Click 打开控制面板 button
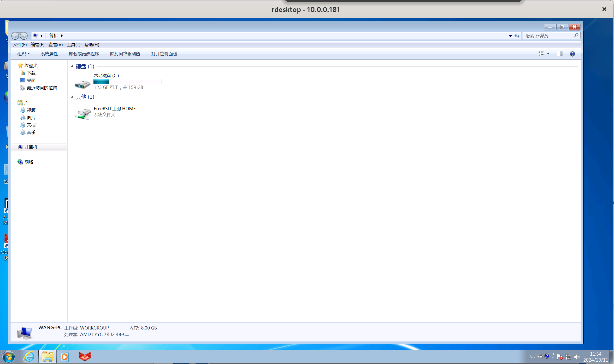This screenshot has height=364, width=614. [164, 54]
